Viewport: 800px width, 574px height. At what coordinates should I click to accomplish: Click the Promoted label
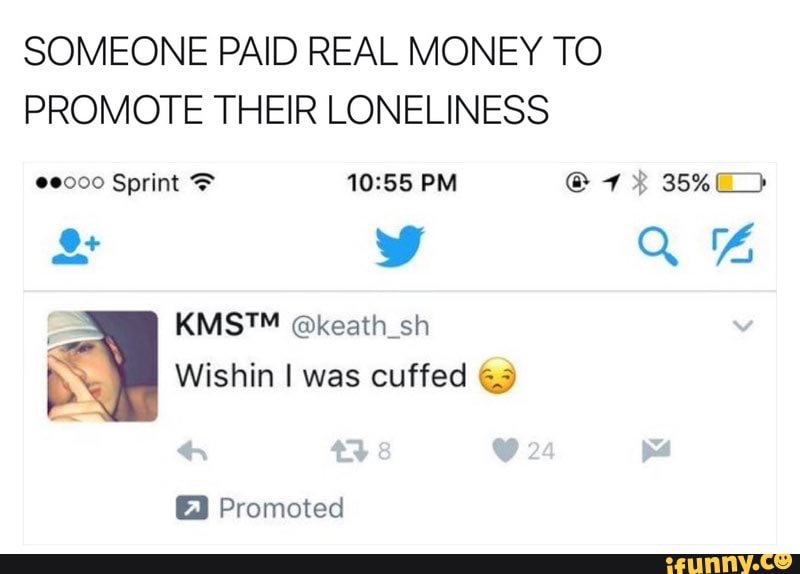(x=282, y=508)
